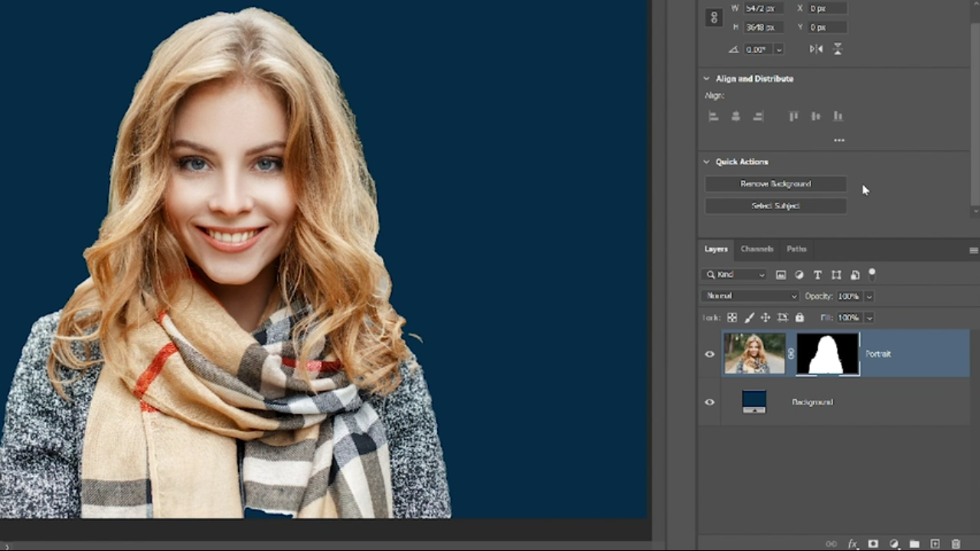
Task: Click the delete layer trash icon
Action: (955, 544)
